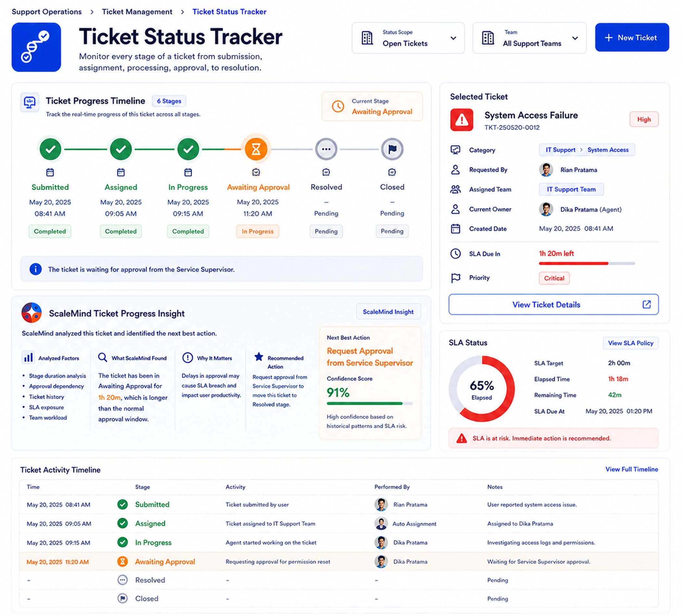This screenshot has height=616, width=682.
Task: Click the ScaleMind Insight button
Action: (388, 311)
